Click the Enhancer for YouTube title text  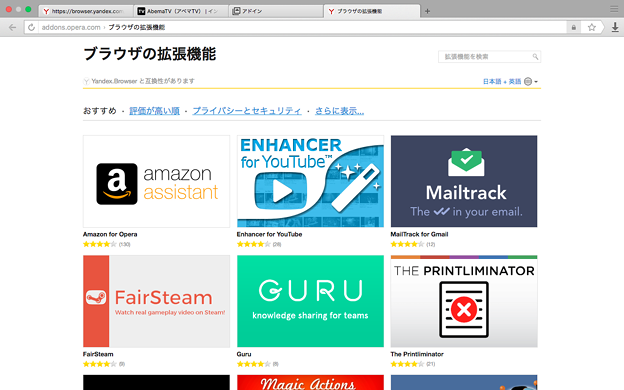coord(269,234)
